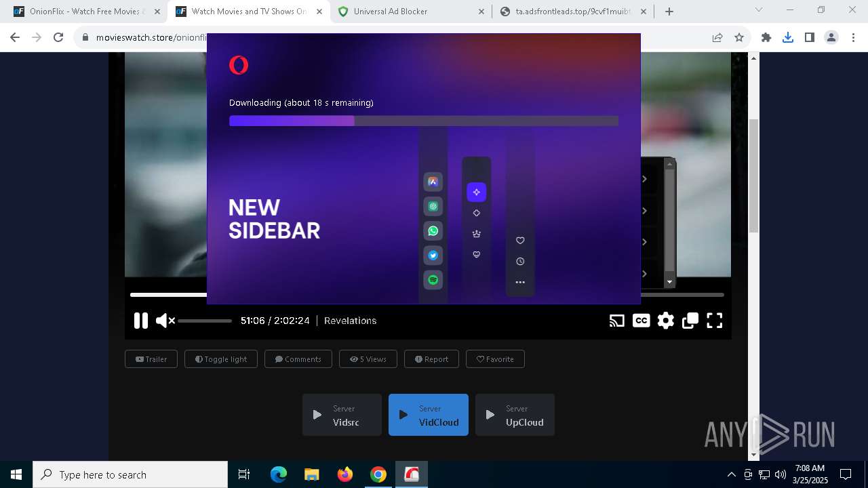The width and height of the screenshot is (868, 488).
Task: Unmute the video player volume
Action: (x=165, y=321)
